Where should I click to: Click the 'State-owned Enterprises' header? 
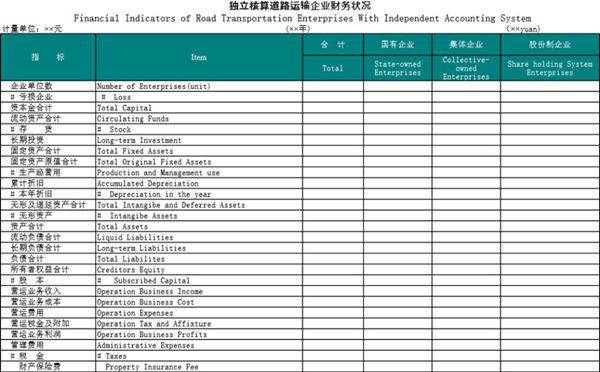pos(397,68)
